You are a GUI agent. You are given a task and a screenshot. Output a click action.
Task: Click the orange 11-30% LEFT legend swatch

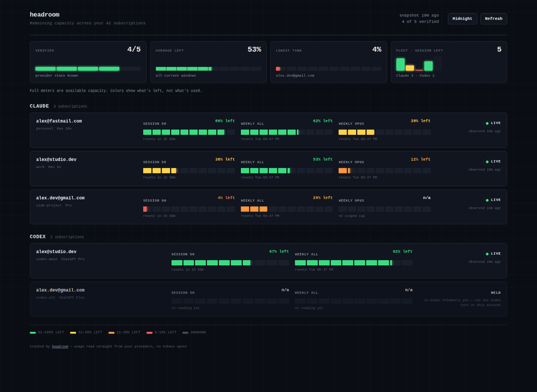pos(111,333)
